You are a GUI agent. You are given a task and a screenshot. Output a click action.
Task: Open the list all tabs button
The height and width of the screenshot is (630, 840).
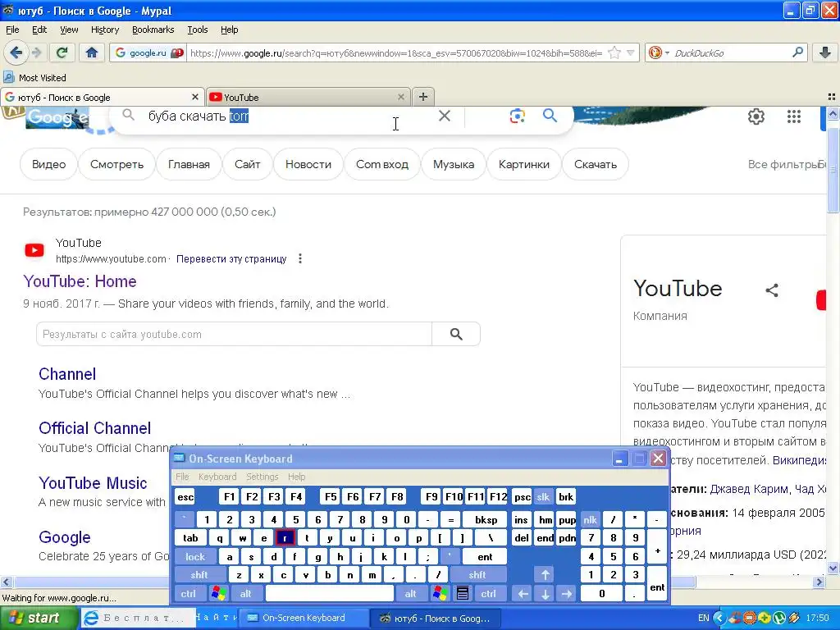(x=832, y=97)
